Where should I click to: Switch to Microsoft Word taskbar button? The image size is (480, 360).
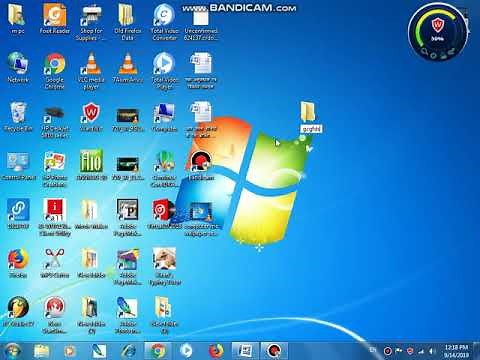pos(245,351)
